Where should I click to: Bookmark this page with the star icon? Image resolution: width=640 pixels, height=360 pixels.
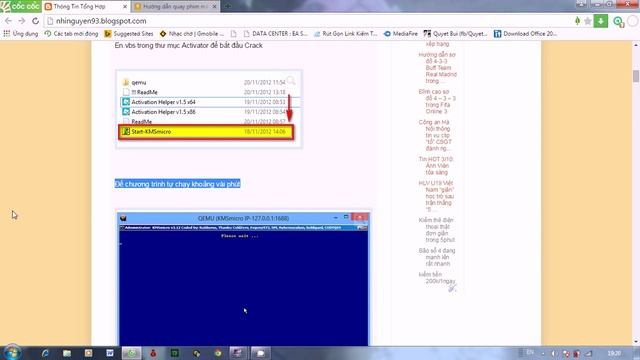(588, 21)
